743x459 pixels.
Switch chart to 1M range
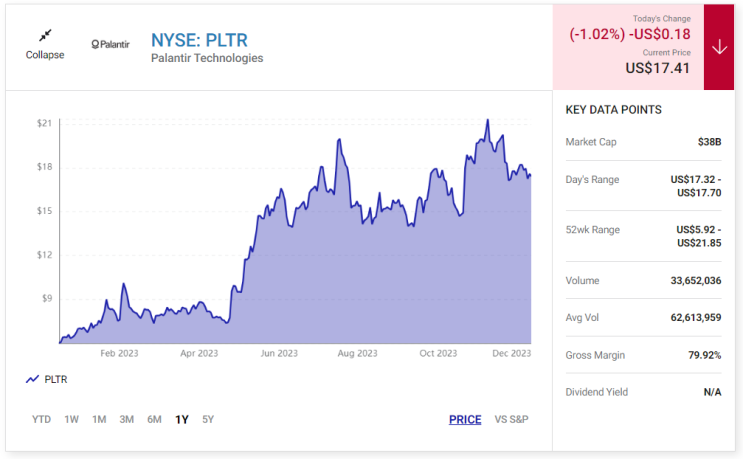coord(99,419)
